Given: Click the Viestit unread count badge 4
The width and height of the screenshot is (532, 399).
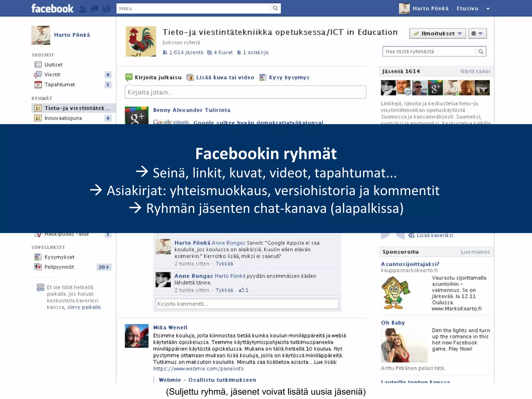Looking at the screenshot, I should (x=108, y=75).
